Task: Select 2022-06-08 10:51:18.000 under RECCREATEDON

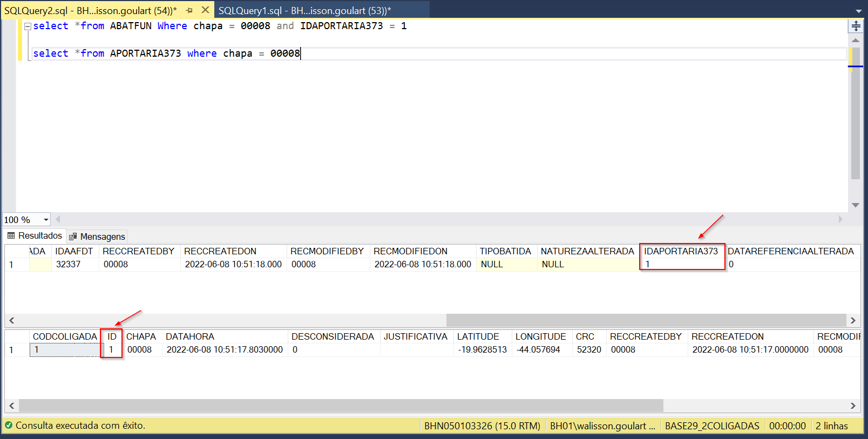Action: pos(234,264)
